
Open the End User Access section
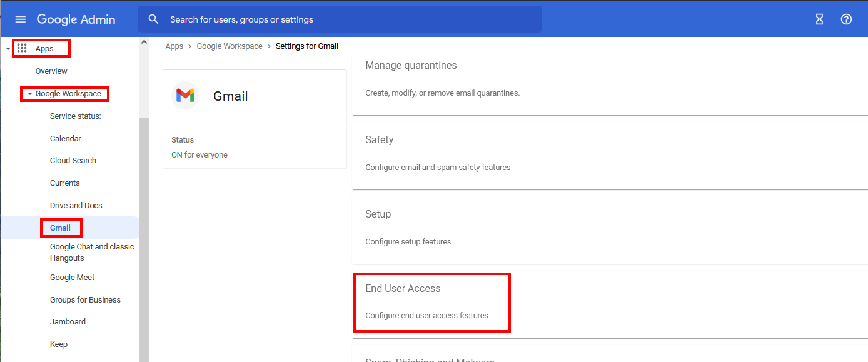coord(610,302)
